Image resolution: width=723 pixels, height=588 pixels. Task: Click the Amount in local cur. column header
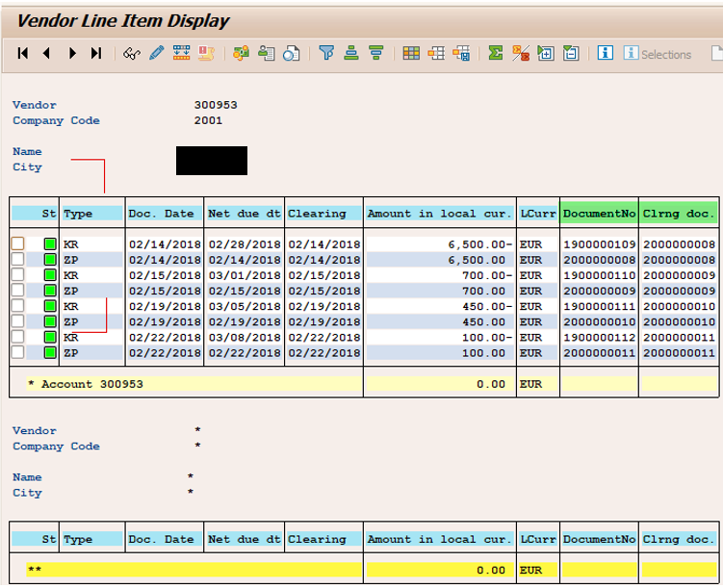coord(440,214)
